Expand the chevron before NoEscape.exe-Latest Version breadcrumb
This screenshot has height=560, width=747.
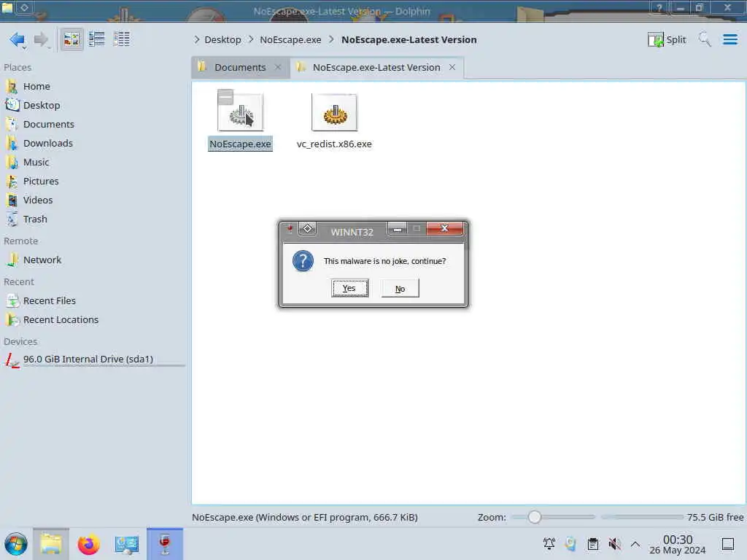click(332, 40)
